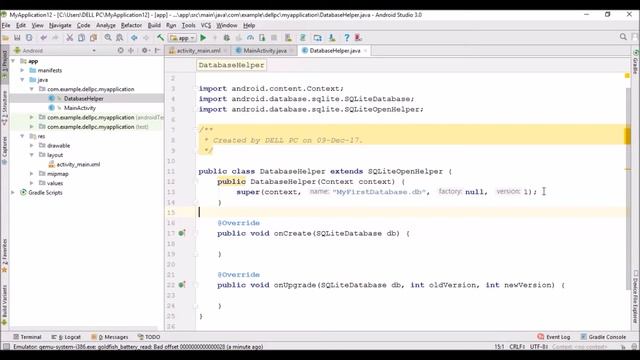Open the Messages tool window
This screenshot has height=360, width=640.
[109, 337]
